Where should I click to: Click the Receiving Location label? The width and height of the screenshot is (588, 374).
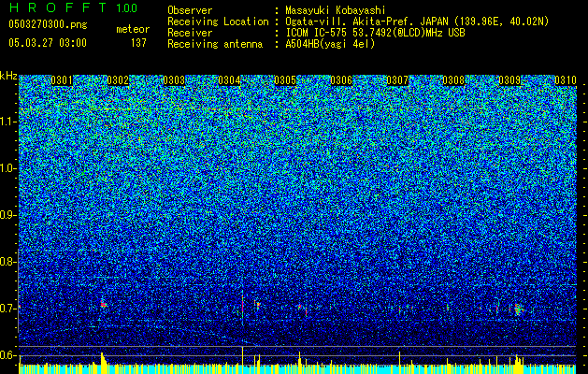tap(218, 22)
